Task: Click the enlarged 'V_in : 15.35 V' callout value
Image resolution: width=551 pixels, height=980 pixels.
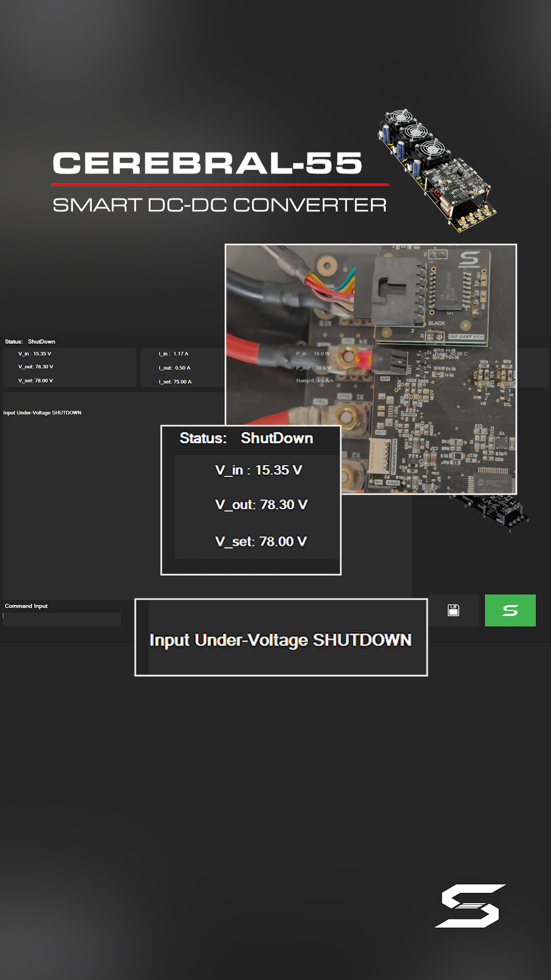Action: coord(259,470)
